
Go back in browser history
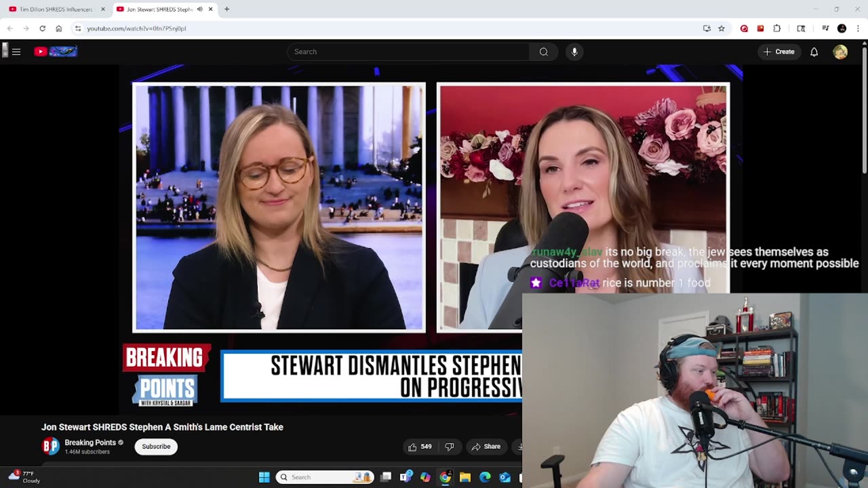point(9,28)
